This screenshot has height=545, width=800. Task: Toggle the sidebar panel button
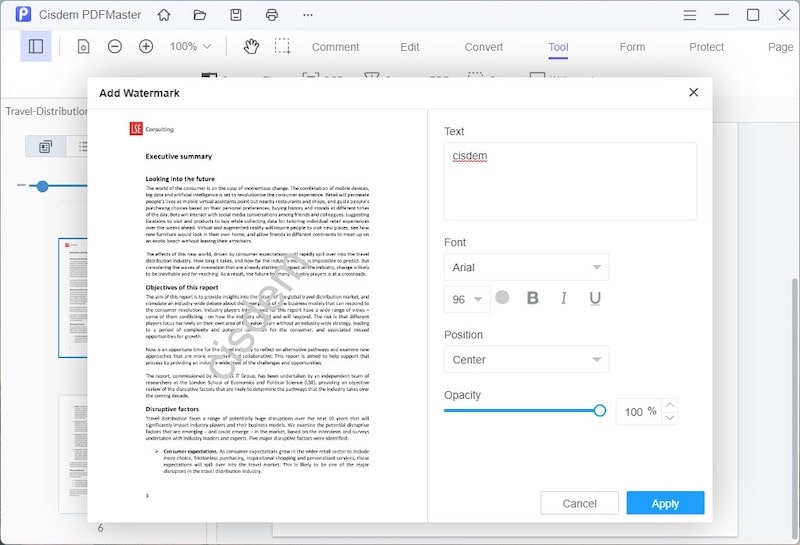36,46
